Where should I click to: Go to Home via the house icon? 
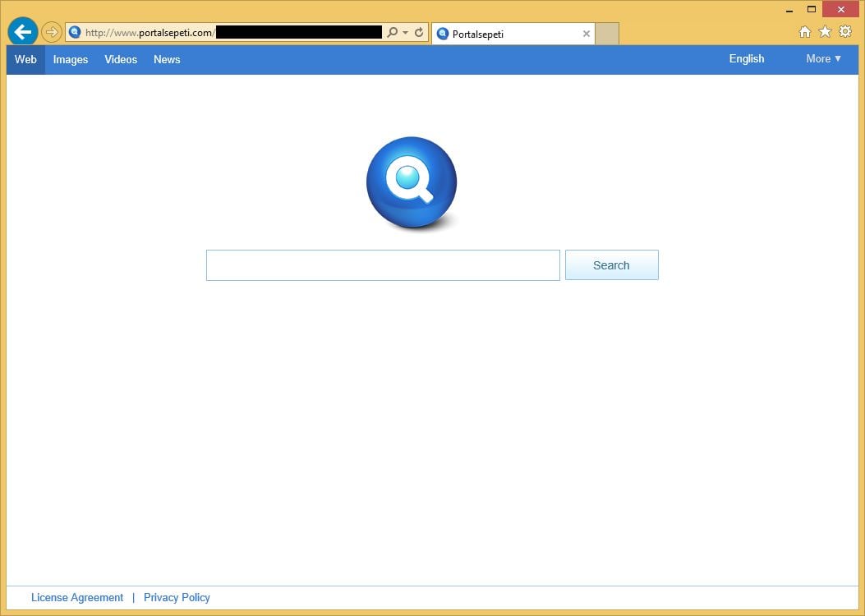click(x=805, y=32)
